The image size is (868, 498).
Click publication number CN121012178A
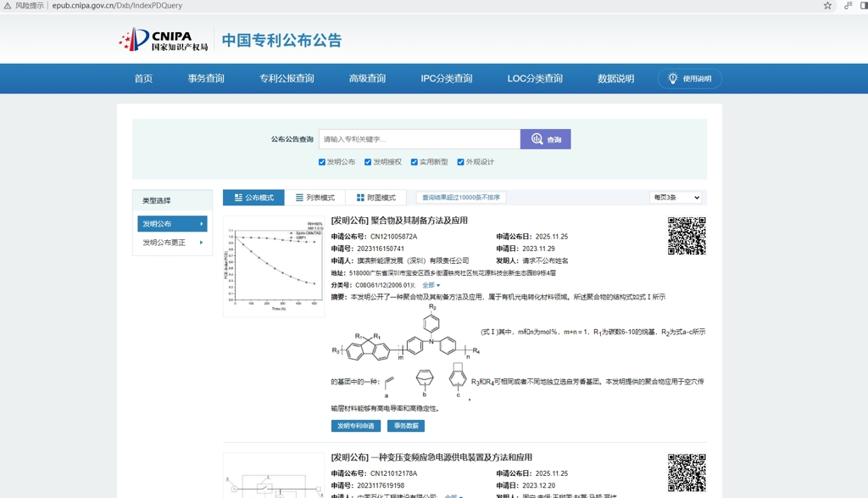[x=393, y=473]
